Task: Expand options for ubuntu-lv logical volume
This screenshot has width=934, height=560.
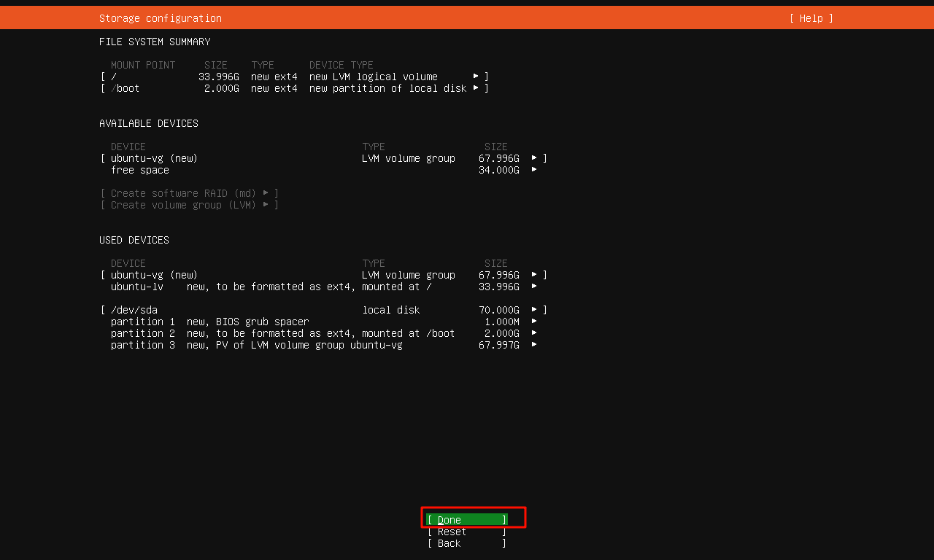Action: (534, 287)
